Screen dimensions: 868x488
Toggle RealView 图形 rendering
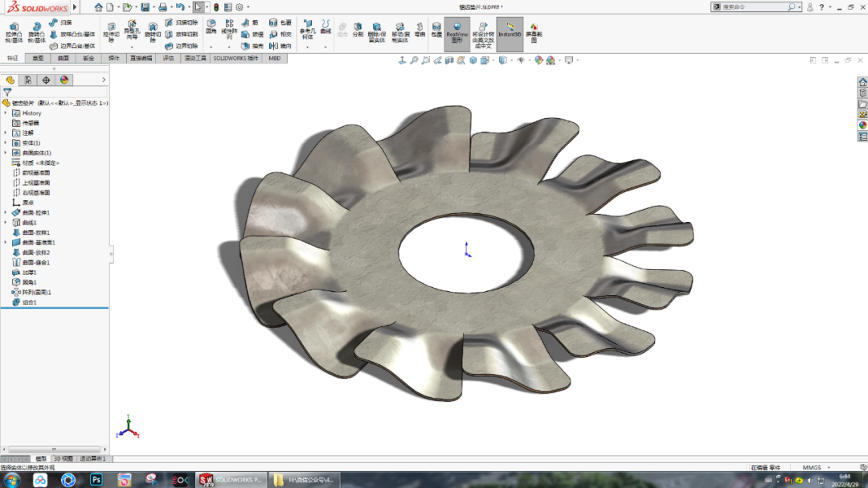(x=456, y=34)
